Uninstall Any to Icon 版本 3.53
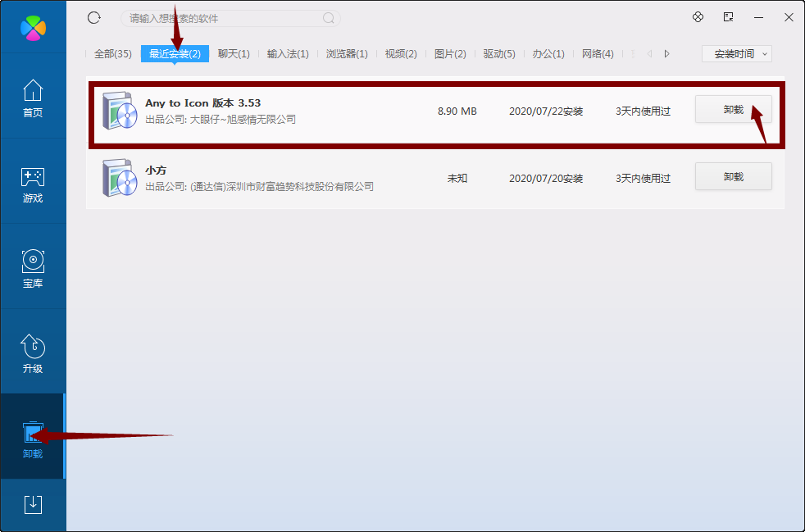This screenshot has height=532, width=805. [x=733, y=108]
